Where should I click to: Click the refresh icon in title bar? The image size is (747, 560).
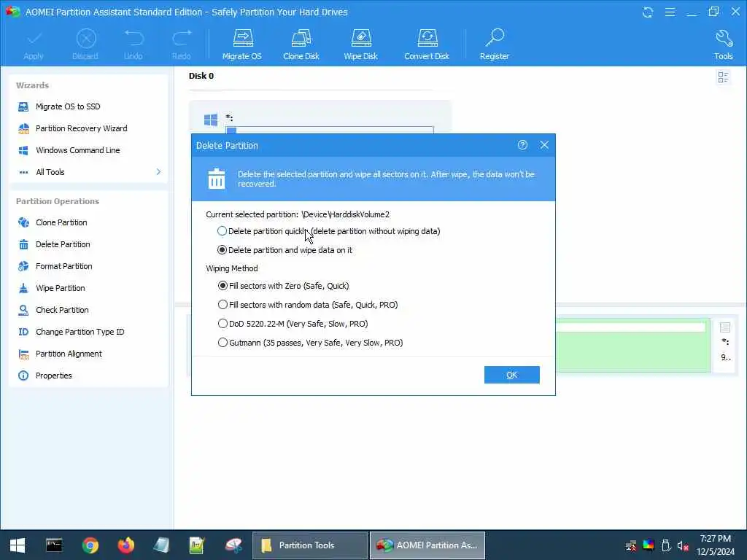(x=648, y=12)
